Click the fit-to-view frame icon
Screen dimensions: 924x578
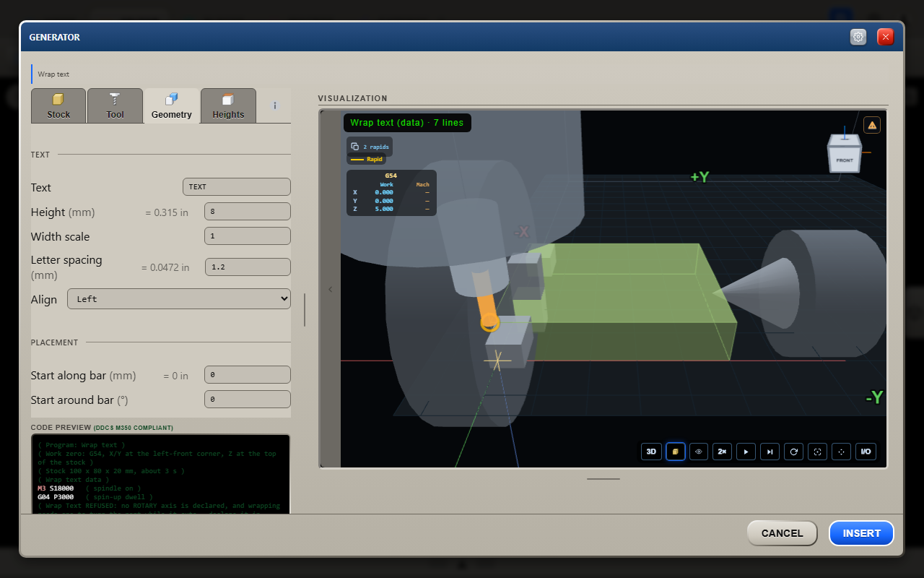[x=818, y=452]
